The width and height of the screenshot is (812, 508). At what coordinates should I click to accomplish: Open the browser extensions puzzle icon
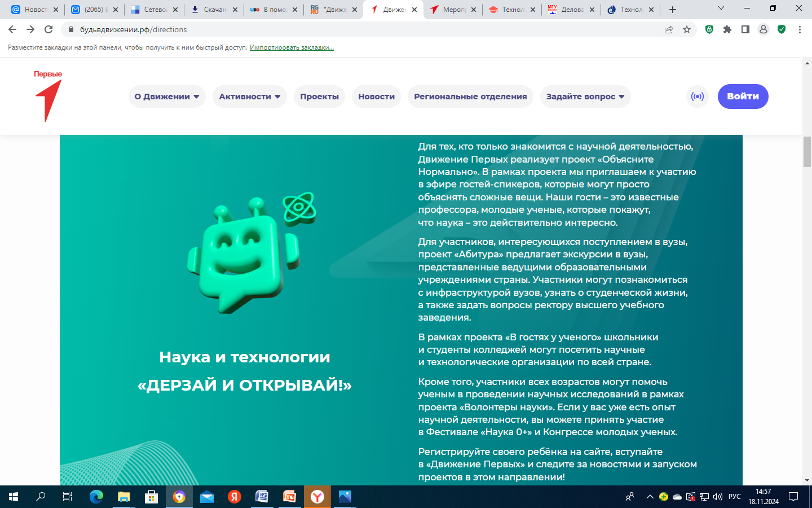click(x=727, y=29)
